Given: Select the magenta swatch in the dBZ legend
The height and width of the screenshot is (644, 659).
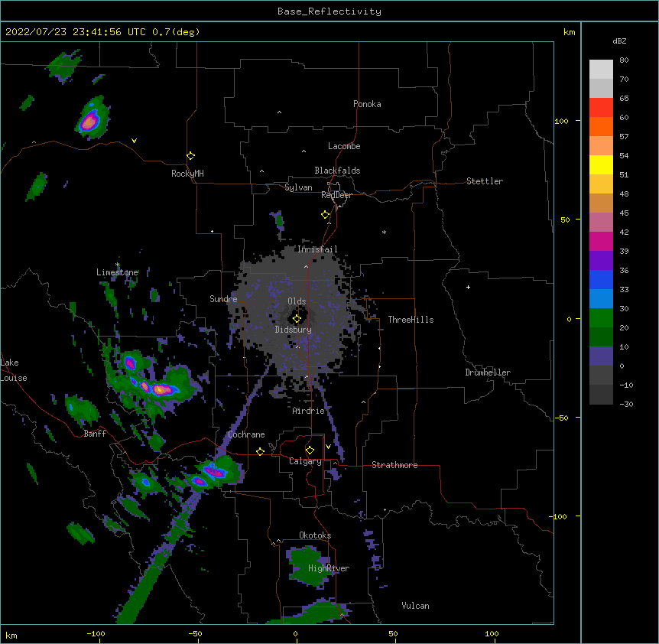Looking at the screenshot, I should [x=601, y=242].
